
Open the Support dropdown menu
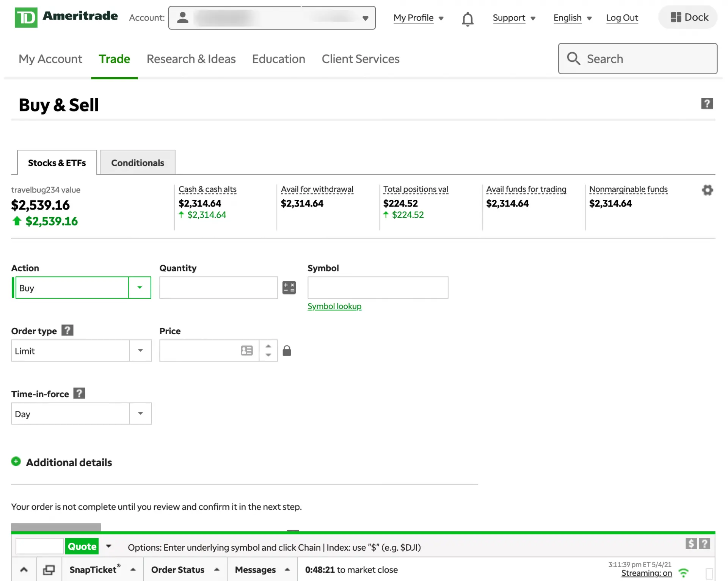(x=514, y=18)
